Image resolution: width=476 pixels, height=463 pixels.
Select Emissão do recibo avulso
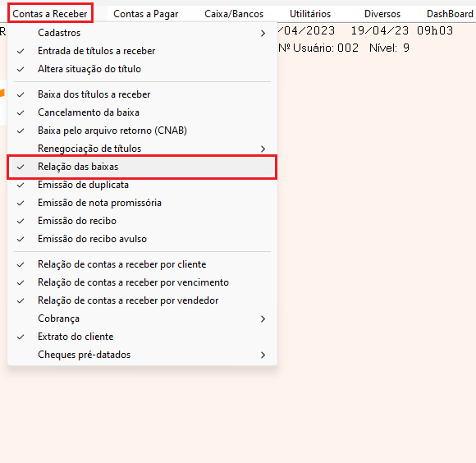[142, 239]
